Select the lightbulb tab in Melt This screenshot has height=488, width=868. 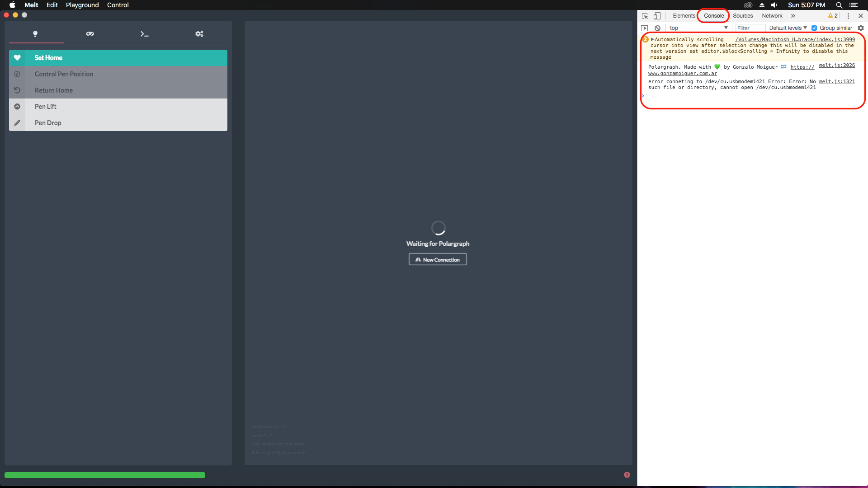(36, 33)
